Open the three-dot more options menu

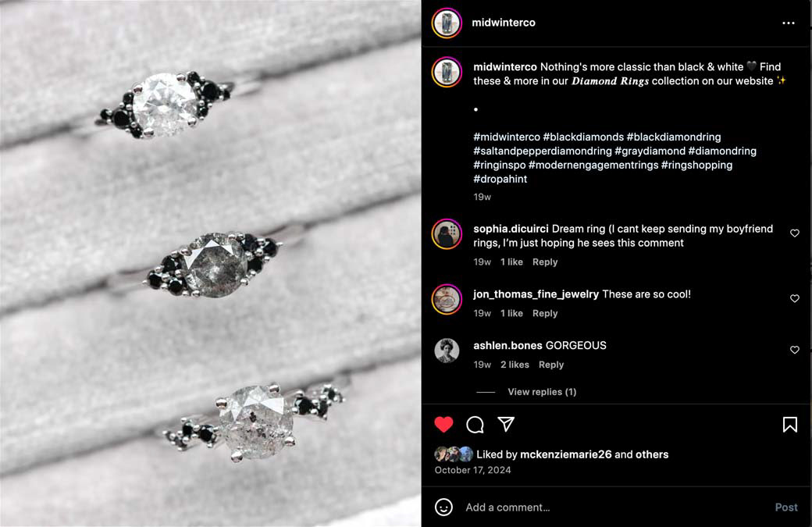tap(788, 23)
